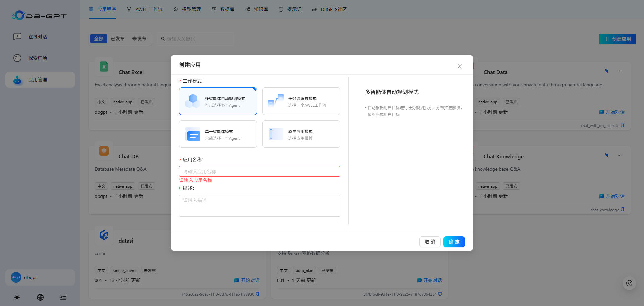Image resolution: width=644 pixels, height=306 pixels.
Task: Focus the 应用名称 input field
Action: [x=260, y=171]
